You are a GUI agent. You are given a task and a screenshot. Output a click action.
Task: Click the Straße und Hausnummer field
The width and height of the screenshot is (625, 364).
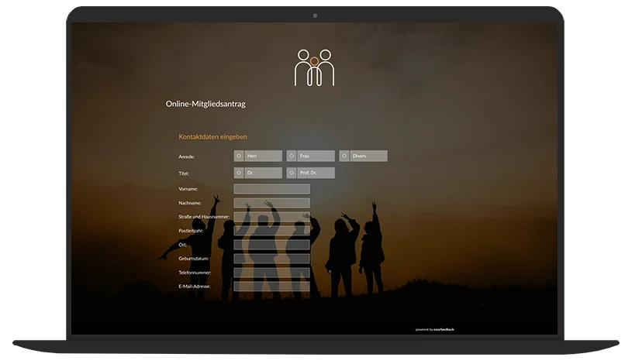[271, 217]
